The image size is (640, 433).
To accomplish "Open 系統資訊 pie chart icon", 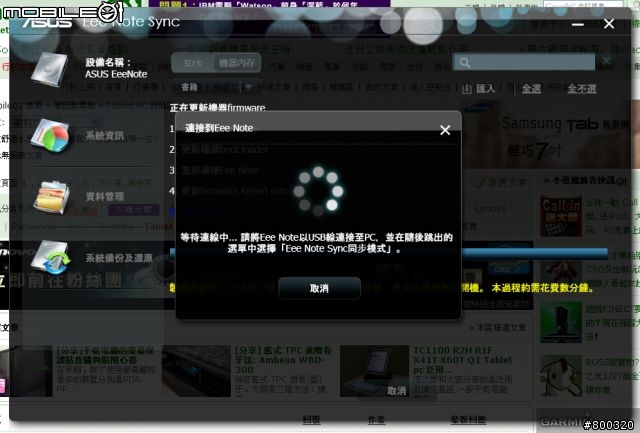I will [x=50, y=135].
